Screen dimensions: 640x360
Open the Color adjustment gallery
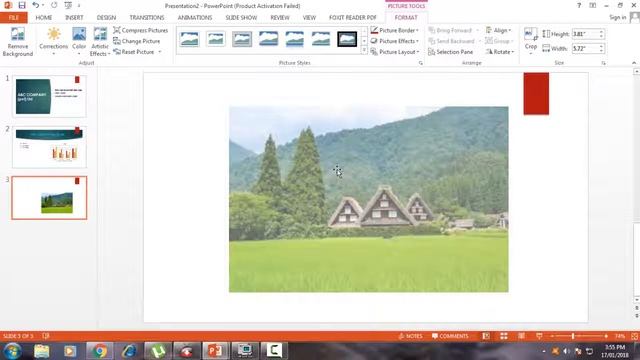click(x=79, y=42)
